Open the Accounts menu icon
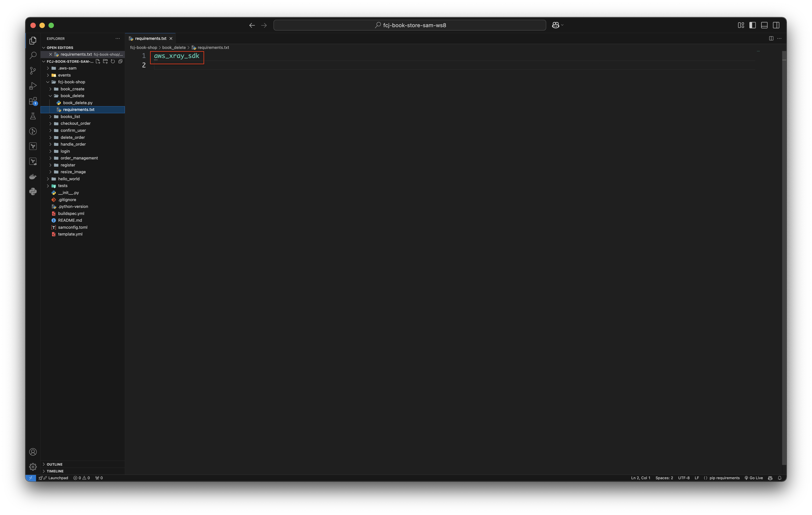 point(33,452)
